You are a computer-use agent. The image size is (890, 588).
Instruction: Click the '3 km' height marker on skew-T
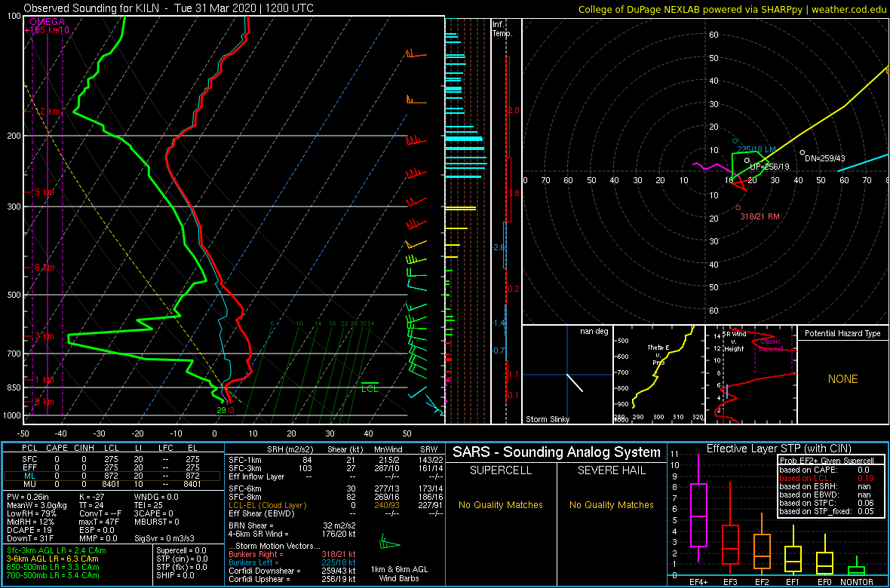coord(44,336)
